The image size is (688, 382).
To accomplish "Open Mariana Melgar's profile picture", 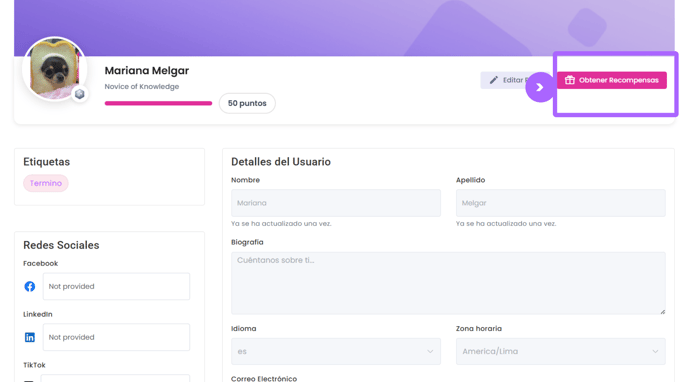I will click(54, 69).
